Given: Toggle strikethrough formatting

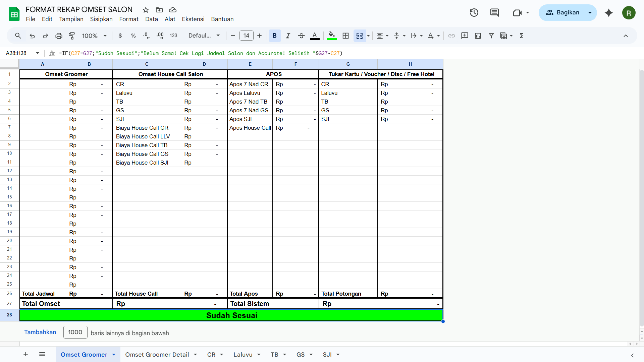Looking at the screenshot, I should pyautogui.click(x=301, y=36).
